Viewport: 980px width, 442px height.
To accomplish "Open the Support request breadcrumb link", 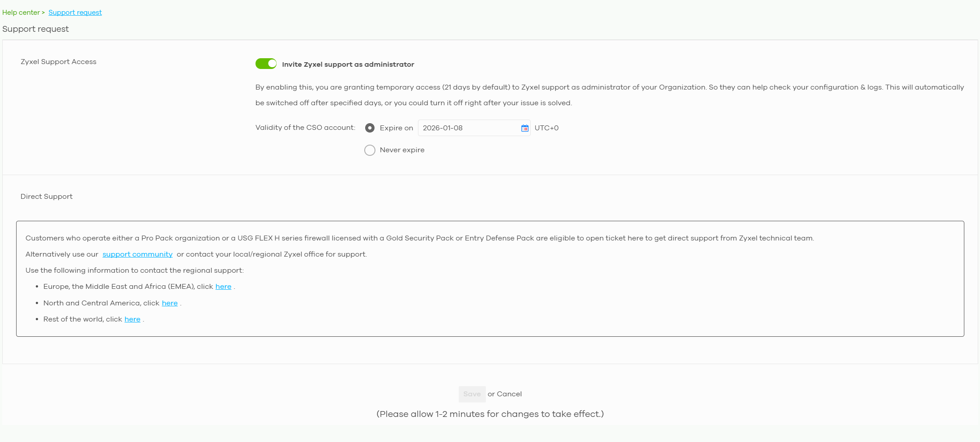I will tap(75, 13).
